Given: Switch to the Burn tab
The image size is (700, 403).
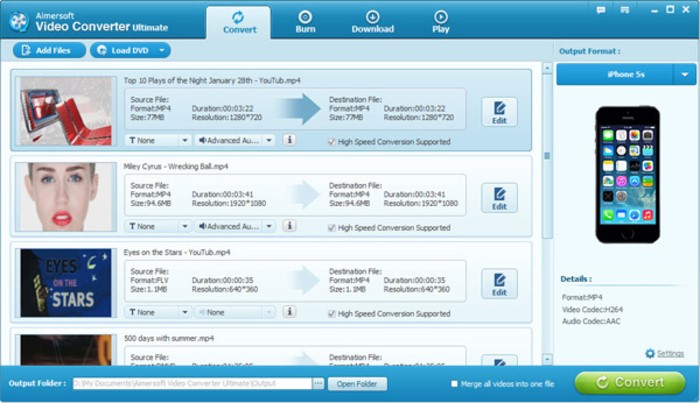Looking at the screenshot, I should [305, 22].
